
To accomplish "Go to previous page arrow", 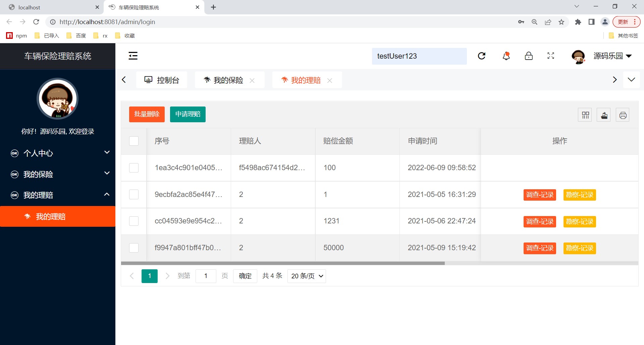I will 132,276.
